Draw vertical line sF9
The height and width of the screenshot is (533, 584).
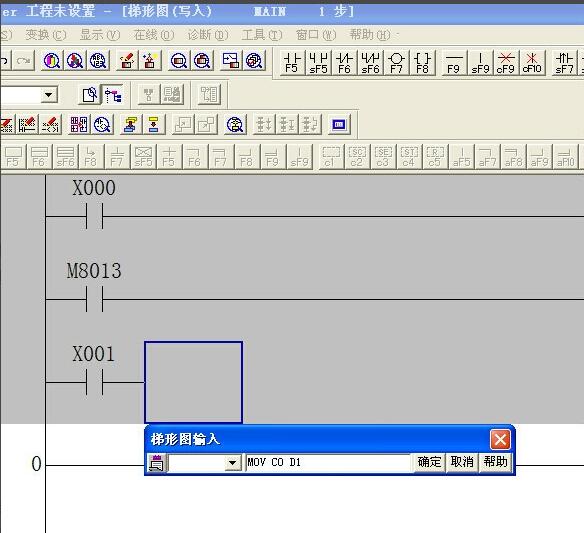click(x=480, y=63)
